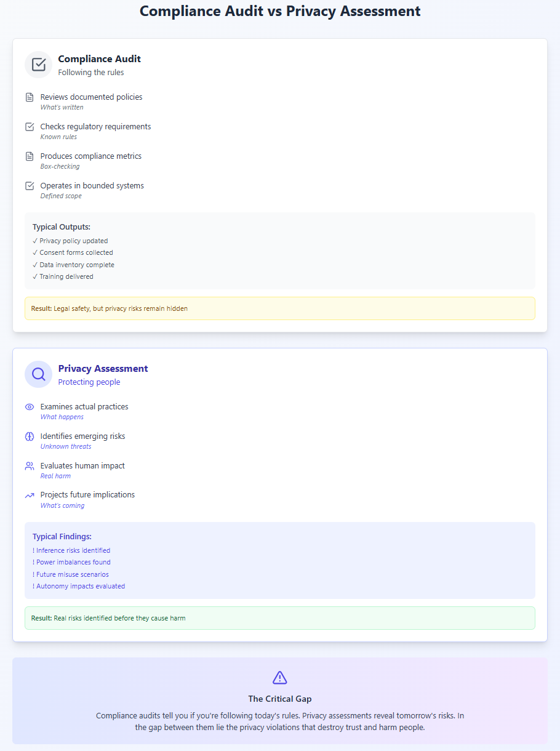The image size is (560, 751).
Task: Click the people icon beside Evaluates human impact
Action: [x=30, y=466]
